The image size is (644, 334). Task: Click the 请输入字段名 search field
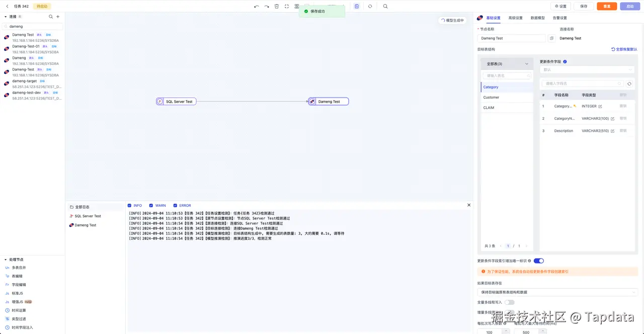(583, 83)
